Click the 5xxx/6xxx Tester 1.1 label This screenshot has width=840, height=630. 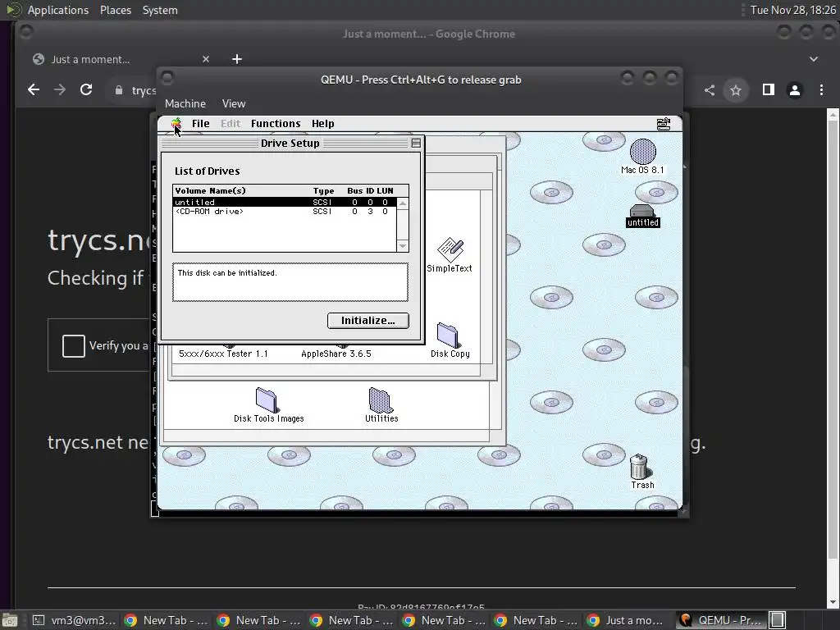pyautogui.click(x=223, y=354)
